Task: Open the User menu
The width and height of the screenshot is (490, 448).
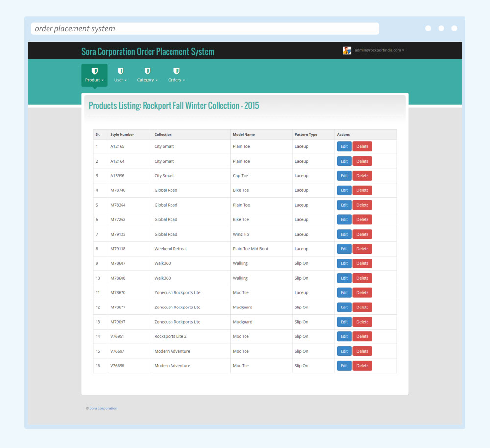Action: (x=121, y=75)
